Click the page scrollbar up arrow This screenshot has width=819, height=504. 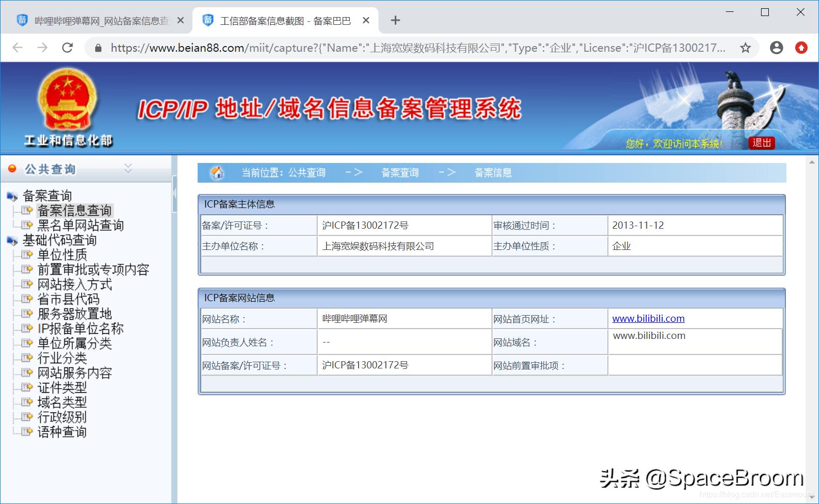click(x=812, y=162)
